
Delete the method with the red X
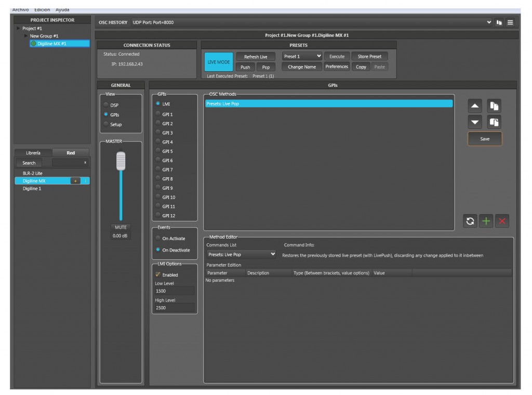click(502, 221)
